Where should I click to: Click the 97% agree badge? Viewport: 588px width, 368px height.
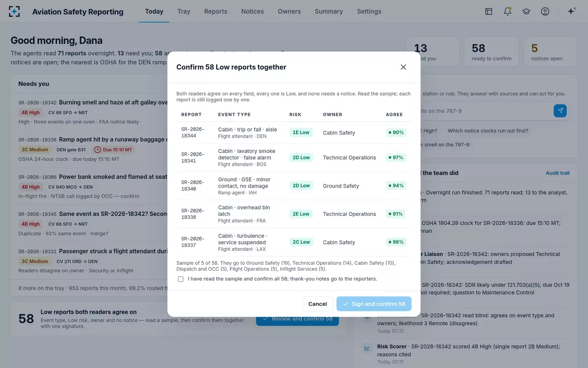[x=396, y=157]
